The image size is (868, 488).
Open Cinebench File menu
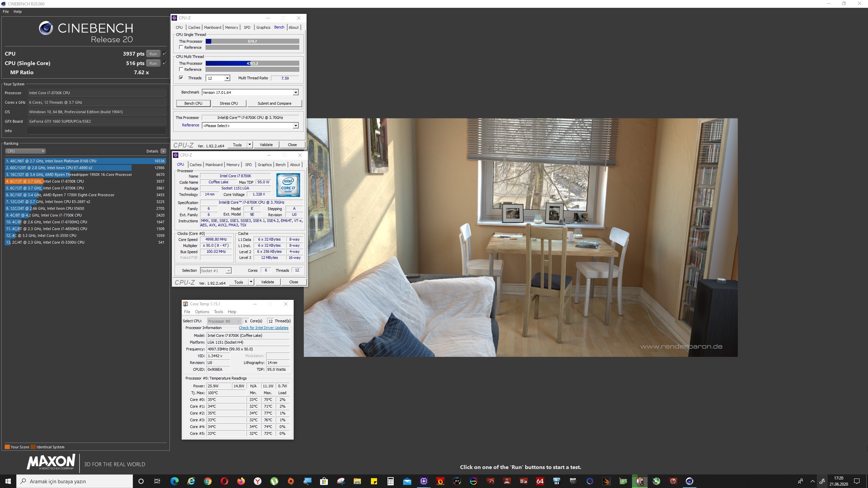6,12
